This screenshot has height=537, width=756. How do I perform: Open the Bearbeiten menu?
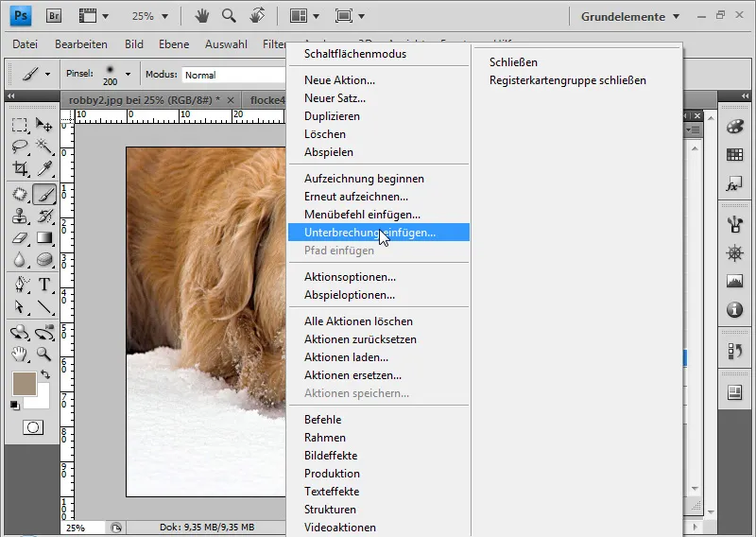coord(81,43)
